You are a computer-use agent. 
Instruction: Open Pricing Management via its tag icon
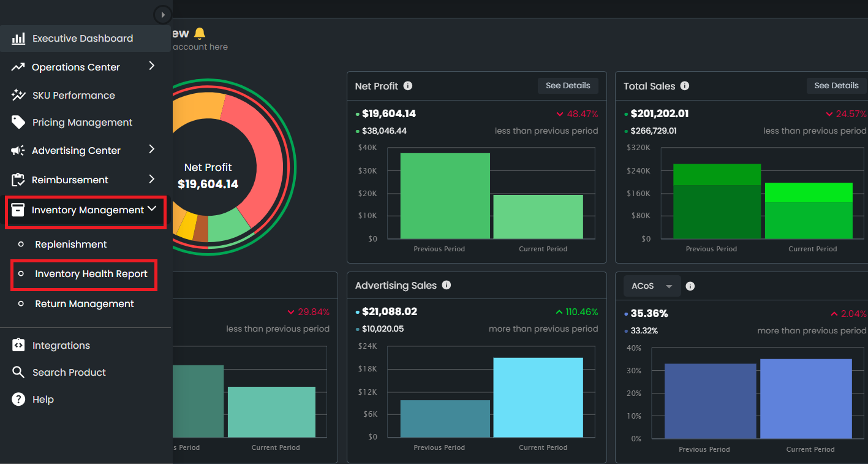point(18,122)
